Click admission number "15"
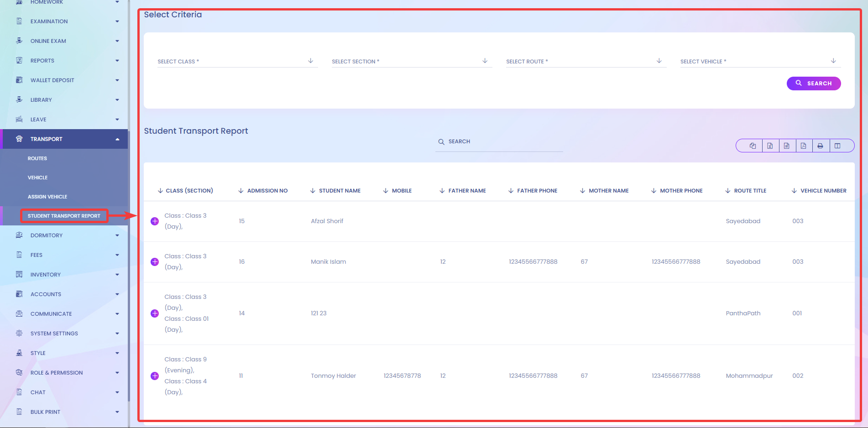Viewport: 868px width, 428px height. point(242,221)
